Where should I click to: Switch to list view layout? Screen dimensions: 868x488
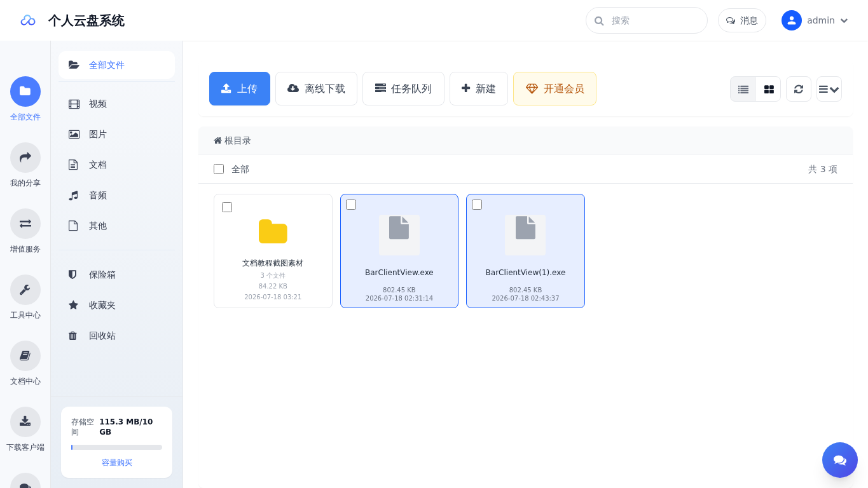pyautogui.click(x=743, y=89)
